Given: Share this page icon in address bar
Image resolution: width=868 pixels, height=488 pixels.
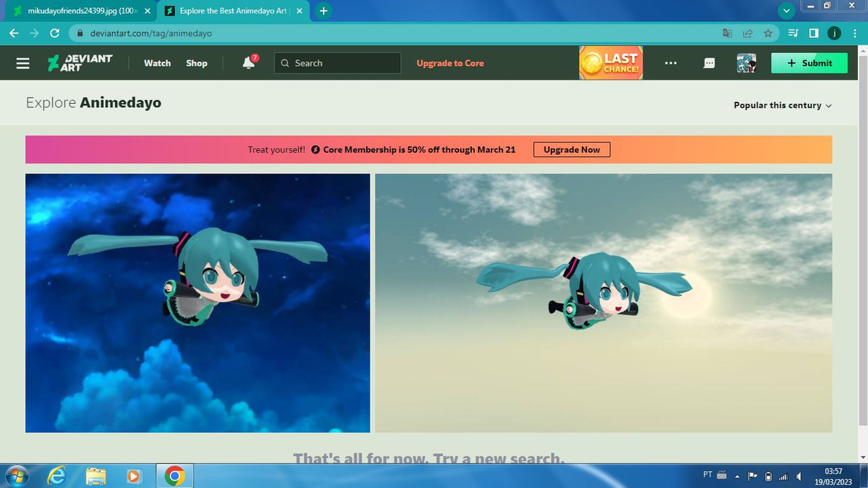Looking at the screenshot, I should [748, 33].
